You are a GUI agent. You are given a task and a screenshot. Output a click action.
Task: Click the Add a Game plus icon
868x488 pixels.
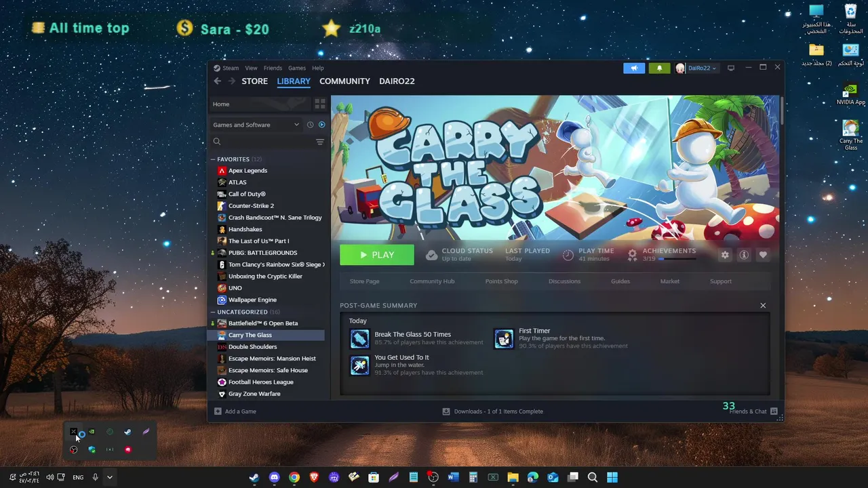tap(218, 411)
